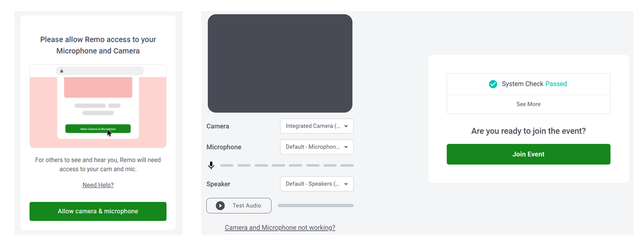Click the pink browser permission illustration
644x248 pixels.
[98, 106]
